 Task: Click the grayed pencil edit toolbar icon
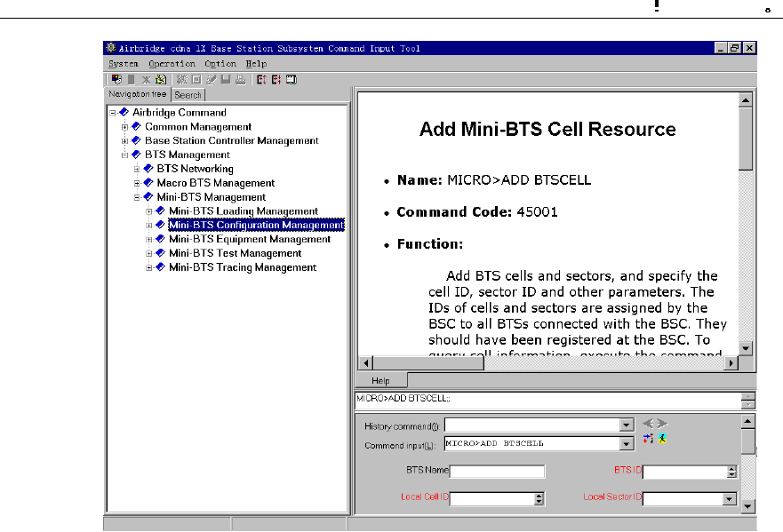coord(212,79)
